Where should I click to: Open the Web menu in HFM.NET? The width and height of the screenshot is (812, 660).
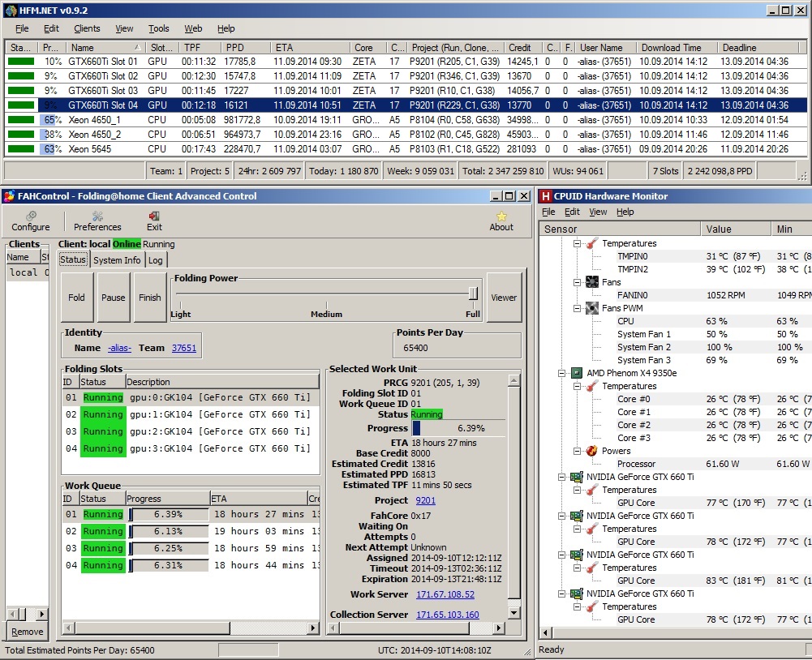click(193, 28)
